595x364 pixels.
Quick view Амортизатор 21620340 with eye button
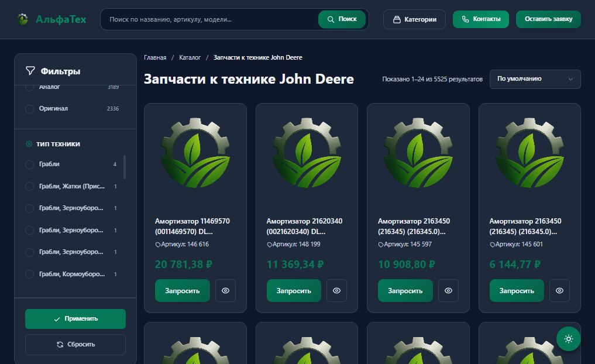[x=336, y=291]
